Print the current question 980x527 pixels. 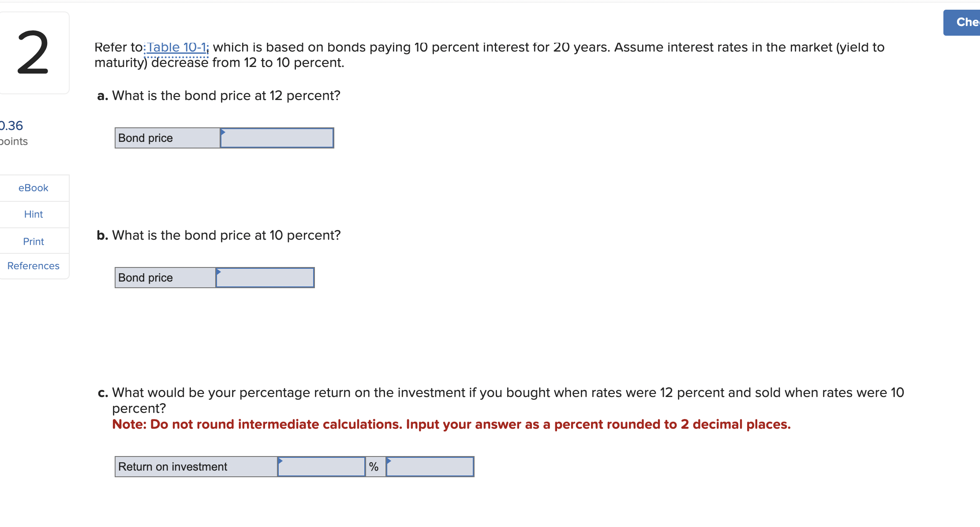(x=33, y=241)
